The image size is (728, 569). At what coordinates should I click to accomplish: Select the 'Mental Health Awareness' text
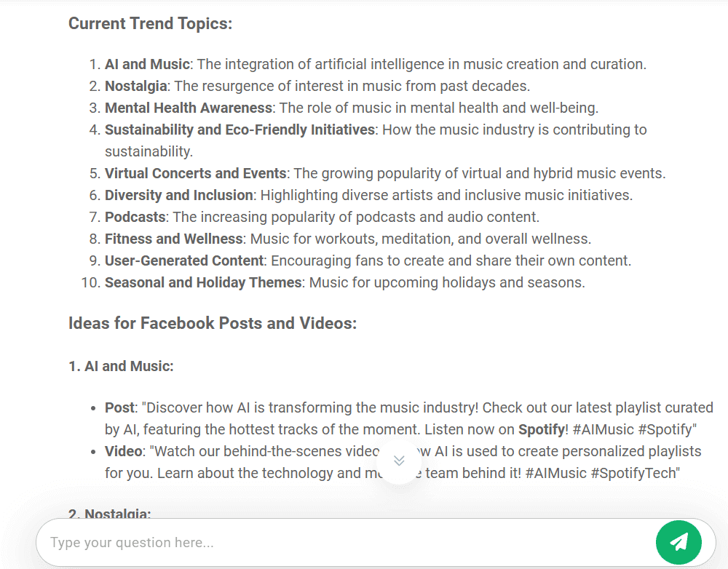[x=189, y=108]
